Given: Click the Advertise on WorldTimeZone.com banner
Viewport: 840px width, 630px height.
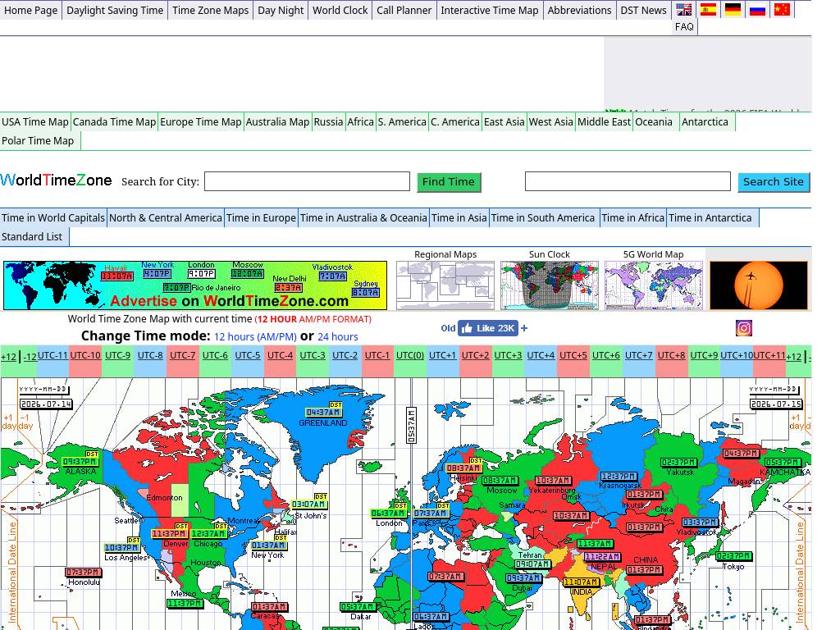Looking at the screenshot, I should pyautogui.click(x=195, y=285).
